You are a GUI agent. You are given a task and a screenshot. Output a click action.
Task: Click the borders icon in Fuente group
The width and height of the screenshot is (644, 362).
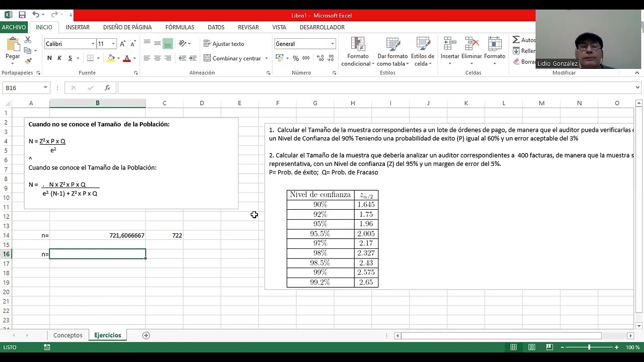(91, 58)
